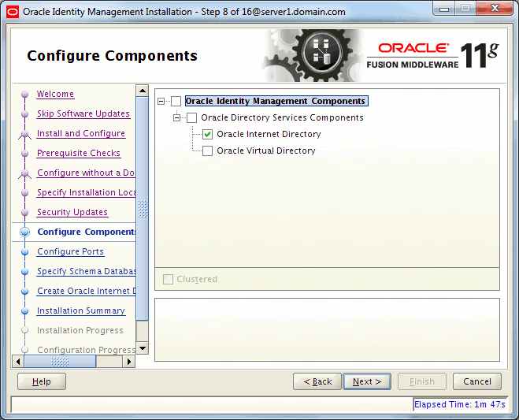Click the step list scroll up arrow
This screenshot has height=420, width=519.
point(143,91)
